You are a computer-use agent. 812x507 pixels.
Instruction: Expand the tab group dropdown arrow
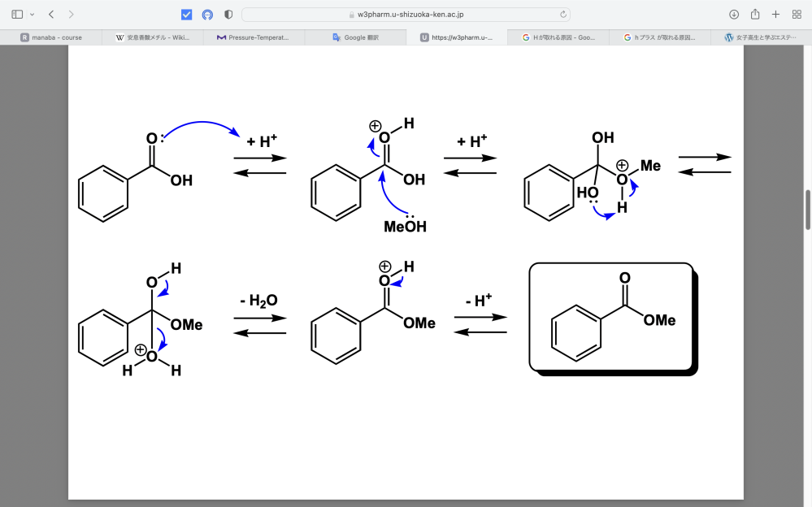[x=33, y=15]
